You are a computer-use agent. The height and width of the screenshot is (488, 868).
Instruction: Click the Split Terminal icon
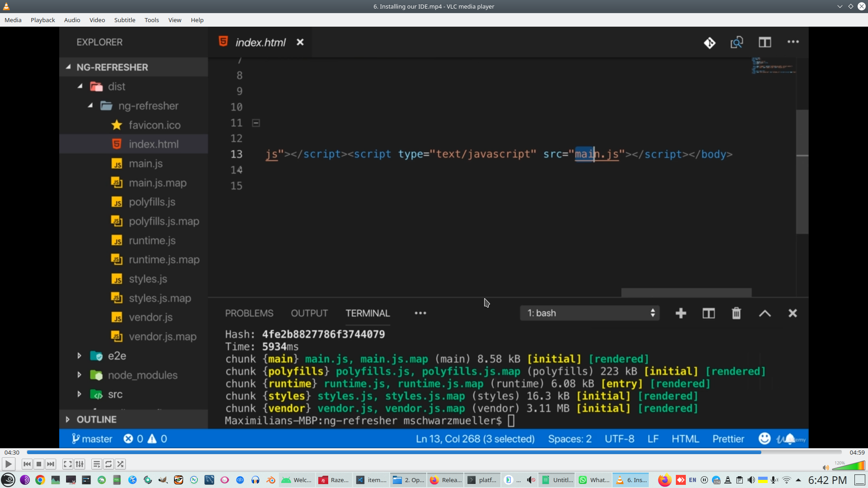708,313
